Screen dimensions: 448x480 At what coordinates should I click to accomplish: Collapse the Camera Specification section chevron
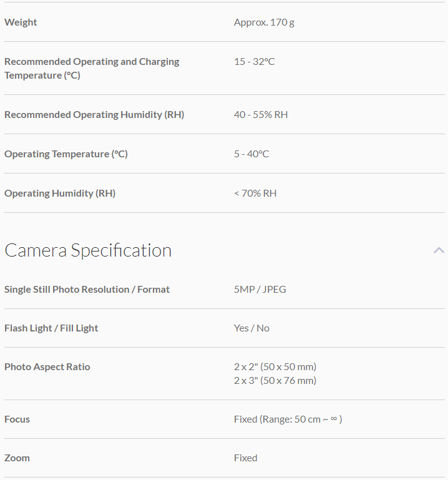point(439,250)
